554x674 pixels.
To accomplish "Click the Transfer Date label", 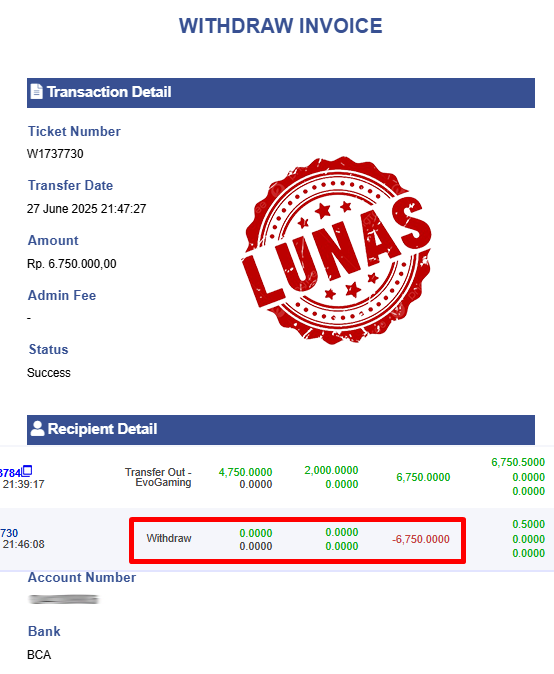I will (x=70, y=185).
